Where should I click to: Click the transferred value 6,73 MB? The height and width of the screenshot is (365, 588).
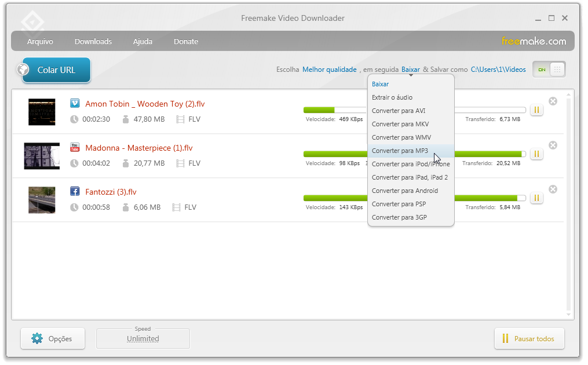click(x=510, y=119)
